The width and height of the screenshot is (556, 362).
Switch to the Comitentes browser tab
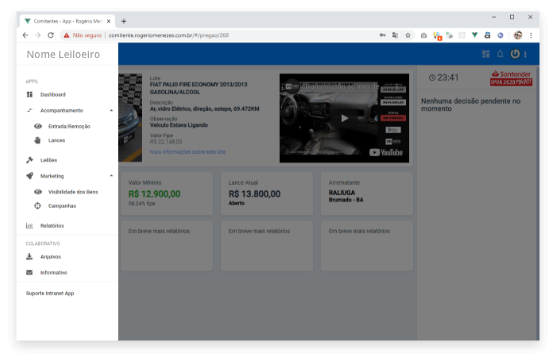[67, 21]
